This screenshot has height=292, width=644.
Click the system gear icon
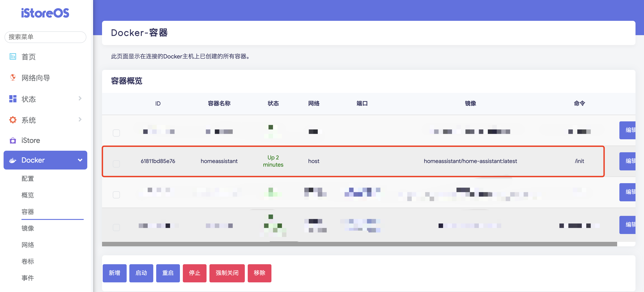tap(13, 120)
